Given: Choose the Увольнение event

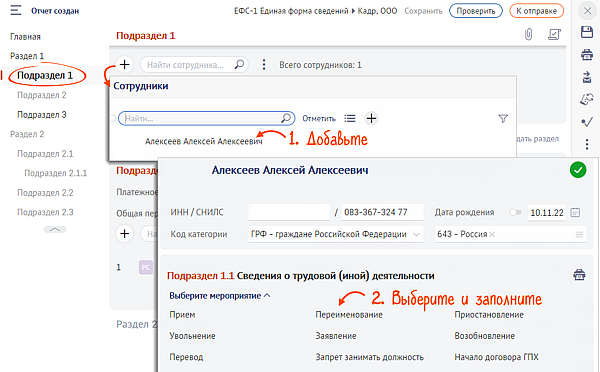Looking at the screenshot, I should (x=192, y=336).
